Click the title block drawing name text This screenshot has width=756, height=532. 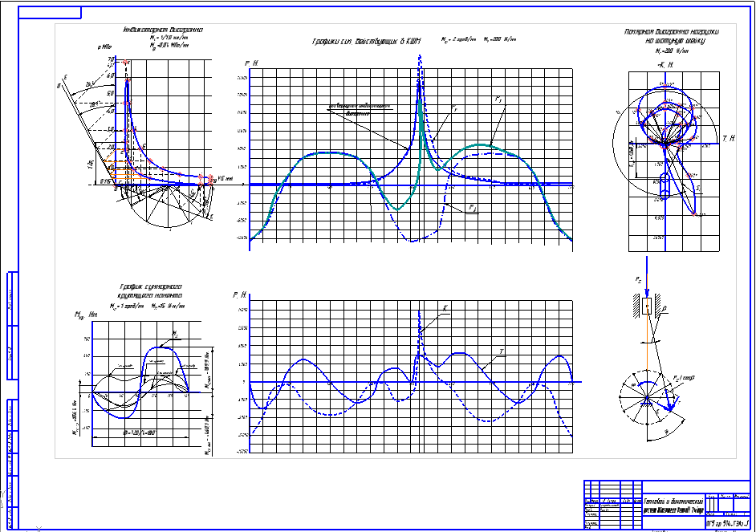pos(673,506)
